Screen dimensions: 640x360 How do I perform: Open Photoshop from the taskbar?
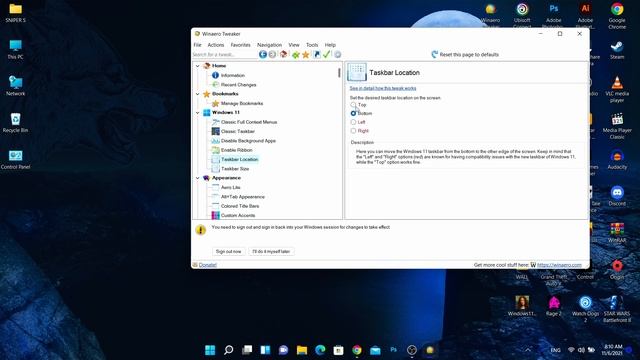(x=393, y=350)
